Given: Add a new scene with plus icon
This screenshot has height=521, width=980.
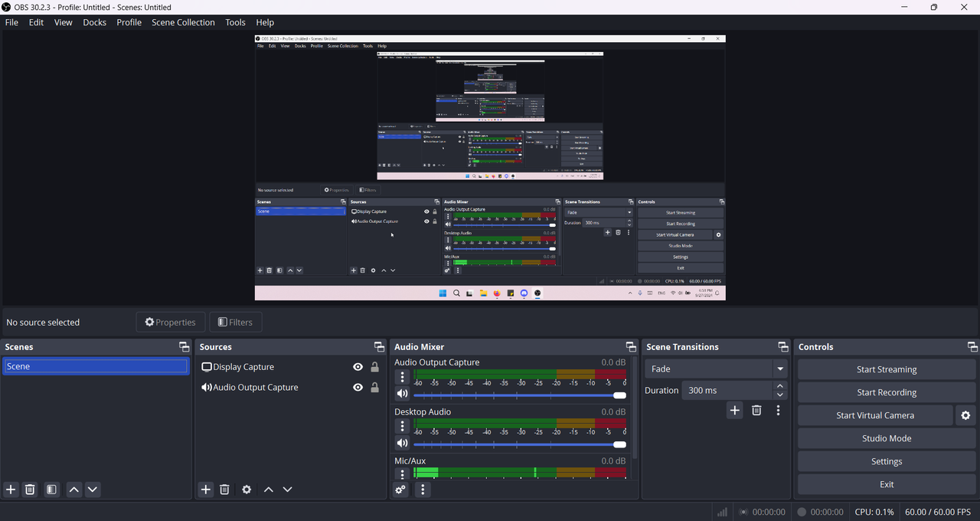Looking at the screenshot, I should coord(11,490).
